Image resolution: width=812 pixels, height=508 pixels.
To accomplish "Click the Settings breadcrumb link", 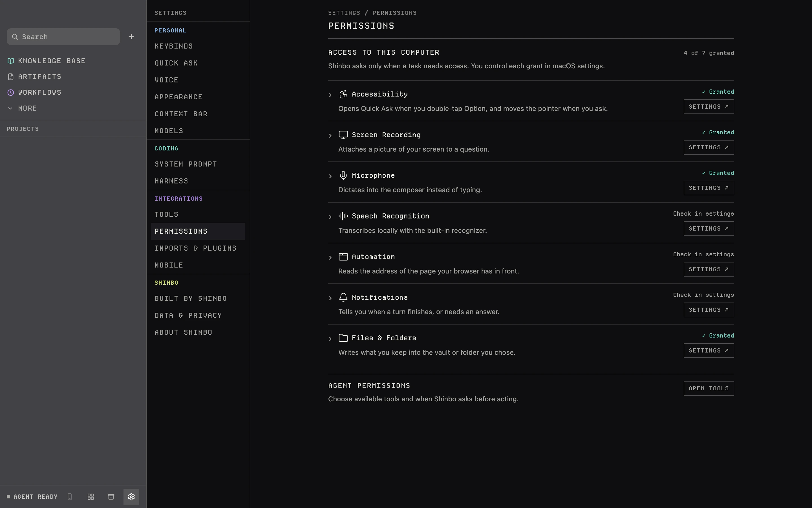I will 344,13.
